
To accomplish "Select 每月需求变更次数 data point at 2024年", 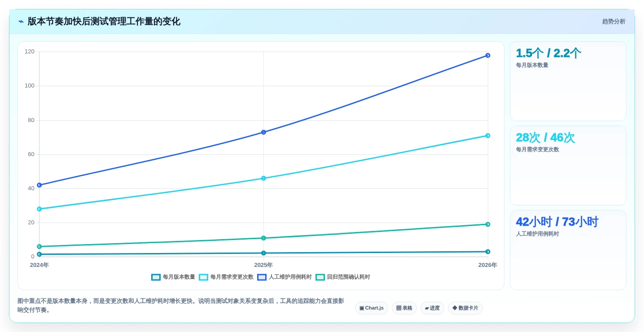I will point(39,209).
